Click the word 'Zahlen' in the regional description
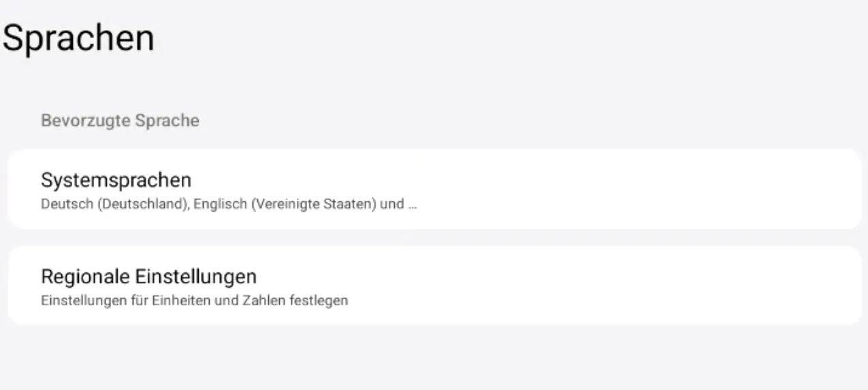The width and height of the screenshot is (868, 390). click(261, 300)
